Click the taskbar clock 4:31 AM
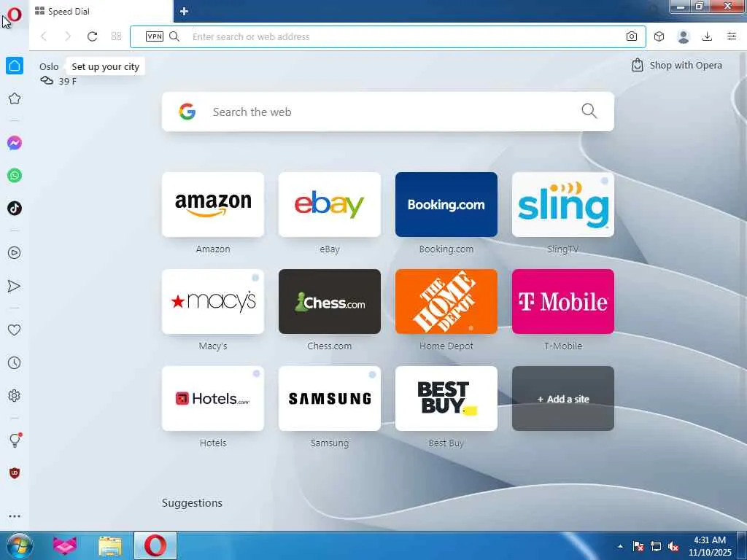Viewport: 747px width, 560px height. click(x=709, y=540)
